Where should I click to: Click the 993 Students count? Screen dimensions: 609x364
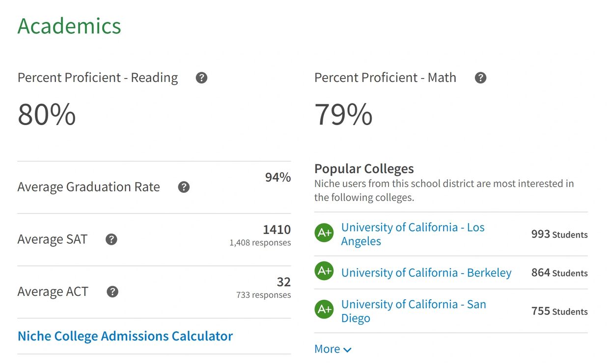coord(559,234)
